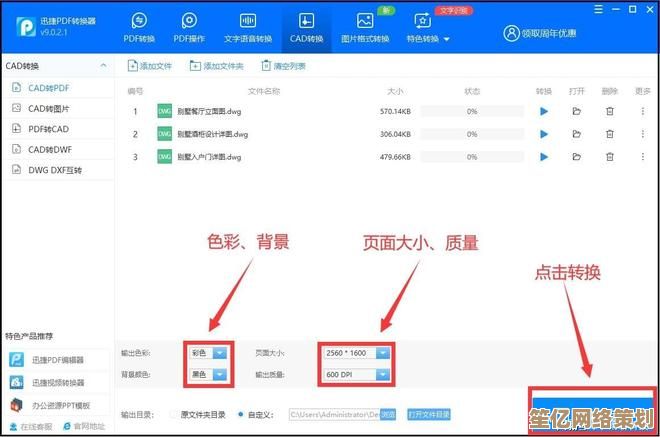Open more options for 别墅餐厅立面图.dwg
This screenshot has width=660, height=437.
[x=642, y=111]
